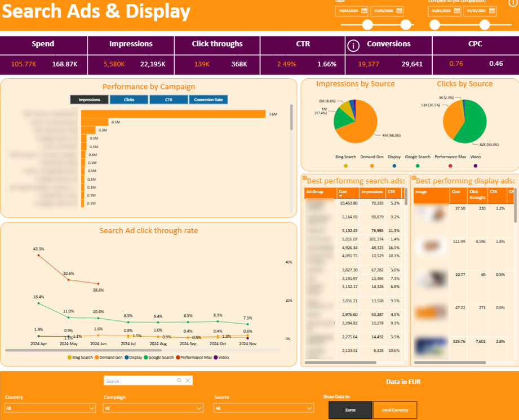Image resolution: width=519 pixels, height=420 pixels.
Task: Toggle Bing Search in pie chart legend
Action: click(345, 162)
